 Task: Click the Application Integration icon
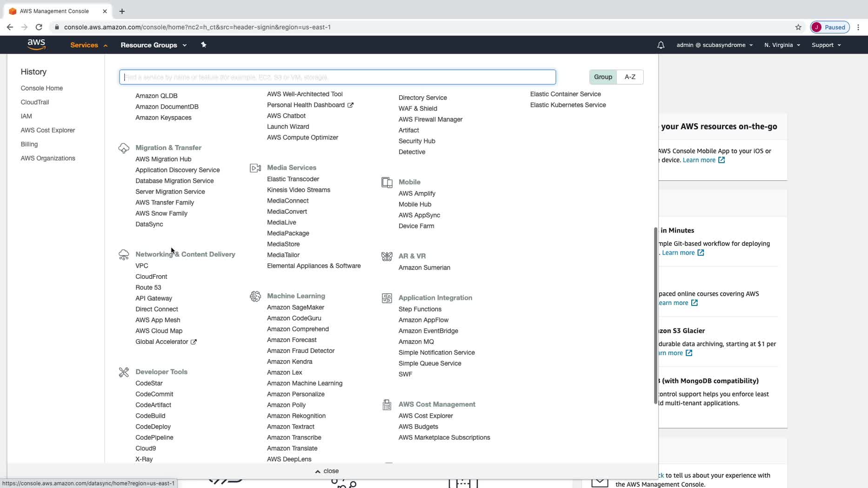pyautogui.click(x=387, y=298)
